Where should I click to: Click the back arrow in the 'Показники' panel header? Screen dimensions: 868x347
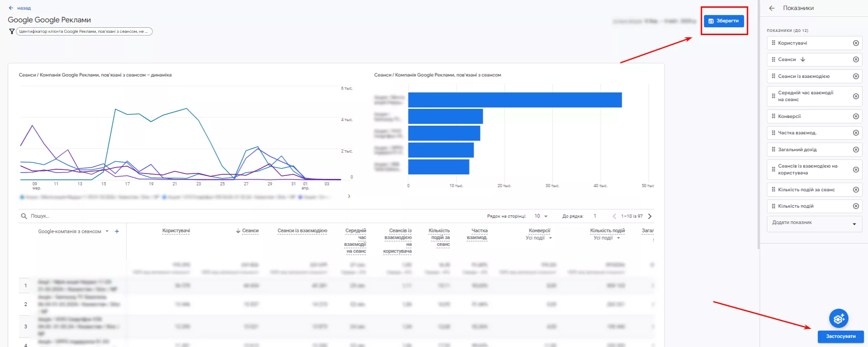point(771,8)
